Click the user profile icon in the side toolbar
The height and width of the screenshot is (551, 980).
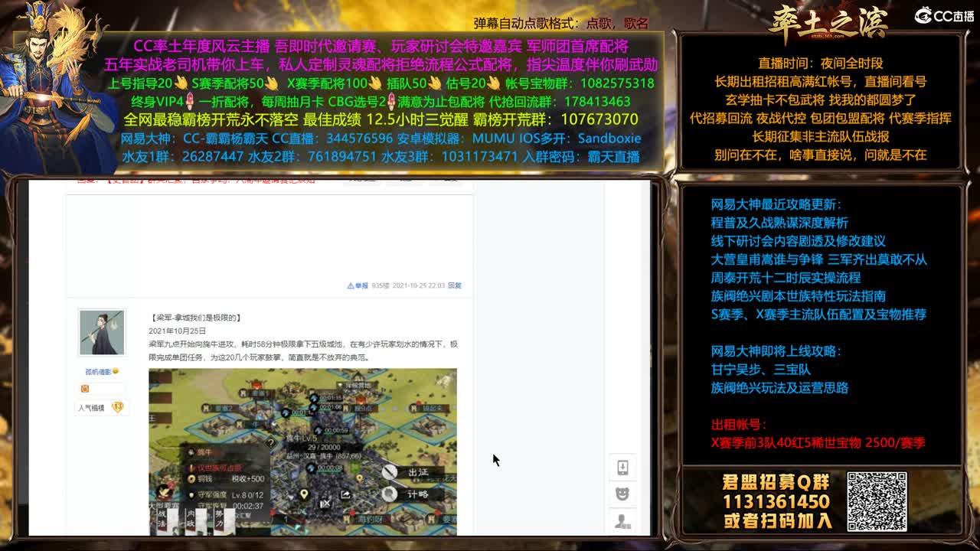click(x=622, y=521)
